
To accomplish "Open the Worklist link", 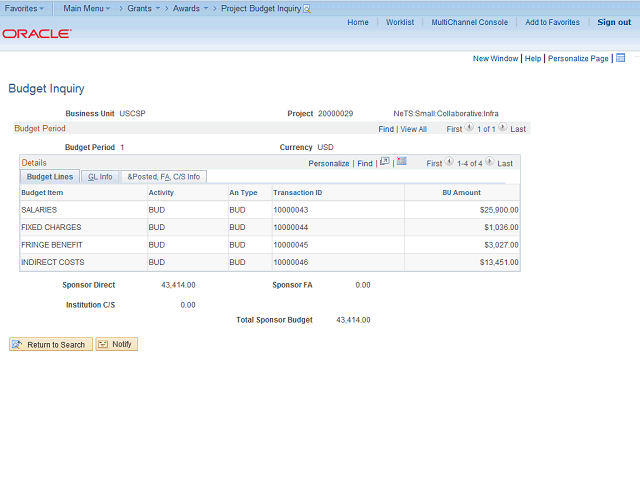I will (x=400, y=22).
